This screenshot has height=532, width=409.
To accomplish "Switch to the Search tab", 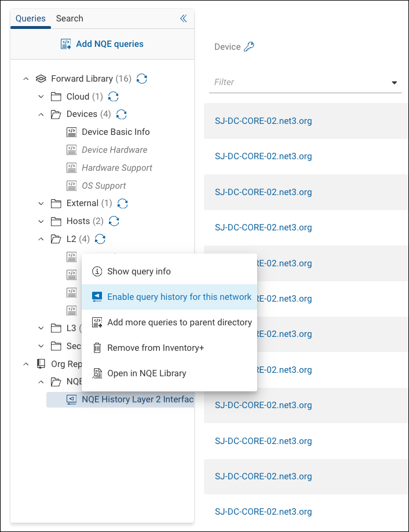I will 70,18.
